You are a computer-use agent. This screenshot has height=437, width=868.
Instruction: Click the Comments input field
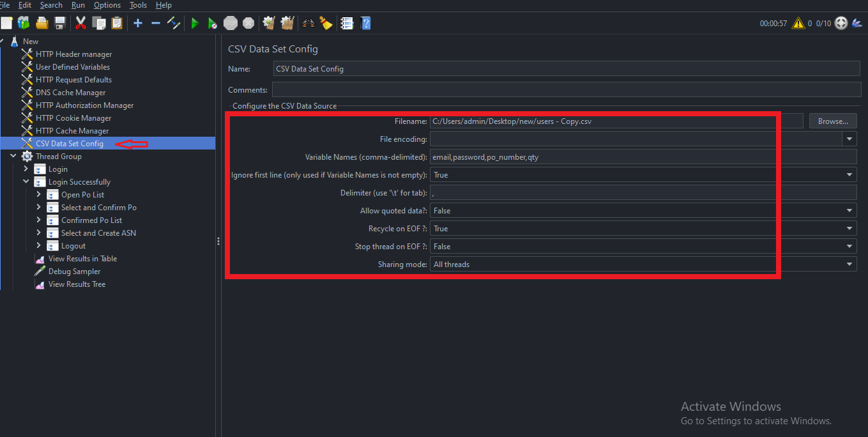coord(567,89)
